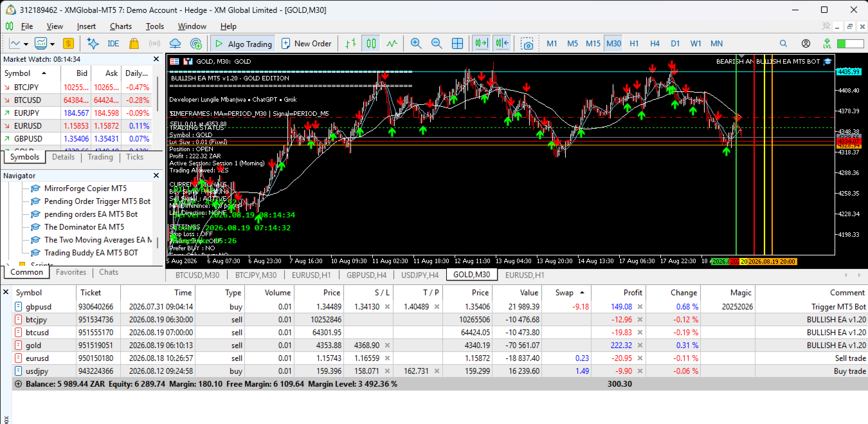
Task: Switch to Details tab in Market Watch
Action: pos(63,157)
